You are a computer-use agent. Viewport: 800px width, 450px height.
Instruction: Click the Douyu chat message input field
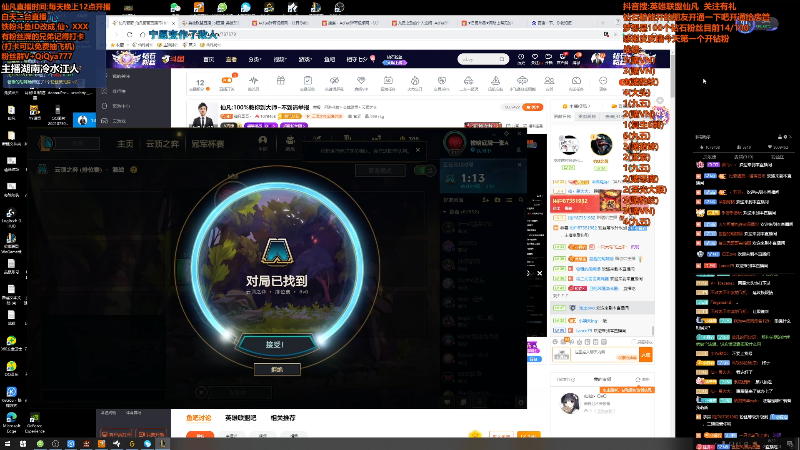click(x=605, y=354)
